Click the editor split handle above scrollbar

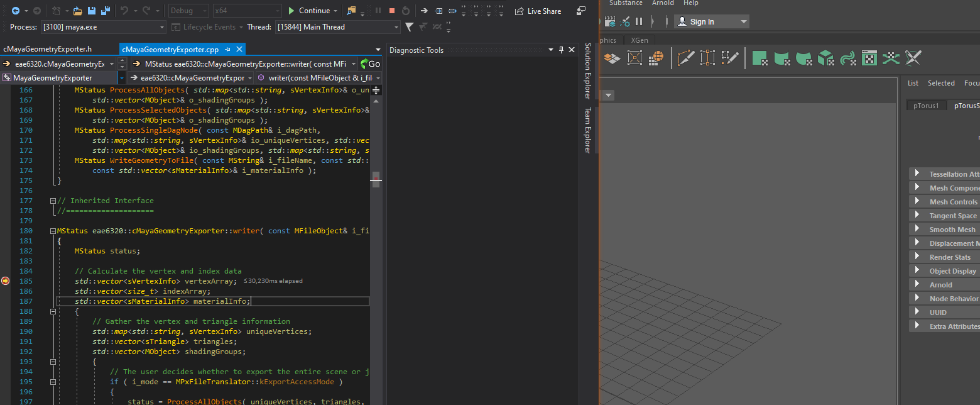(376, 91)
